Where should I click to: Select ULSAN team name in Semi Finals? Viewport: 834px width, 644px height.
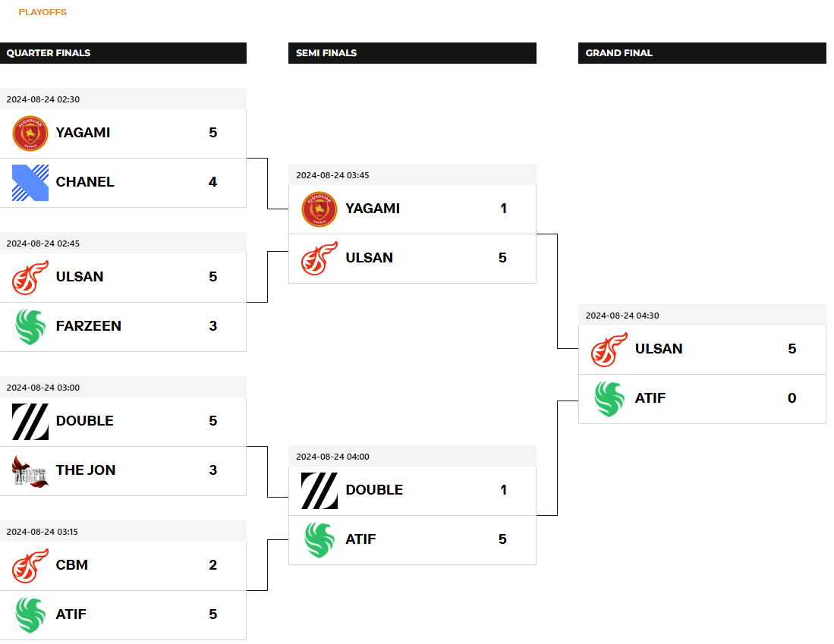(x=370, y=258)
